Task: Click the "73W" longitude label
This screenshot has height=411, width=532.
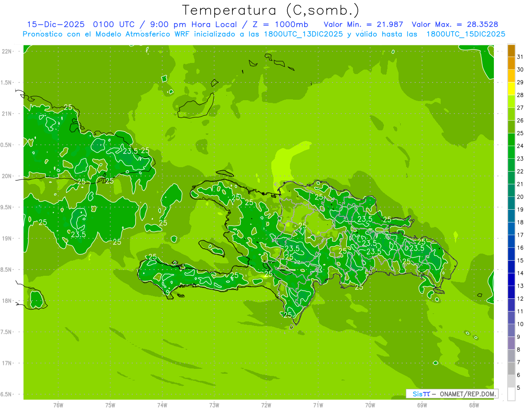Action: [214, 405]
